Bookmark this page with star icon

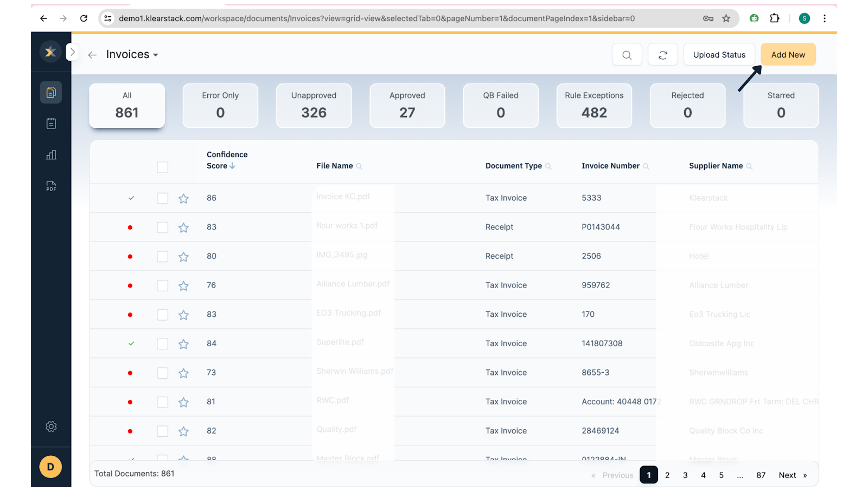726,18
